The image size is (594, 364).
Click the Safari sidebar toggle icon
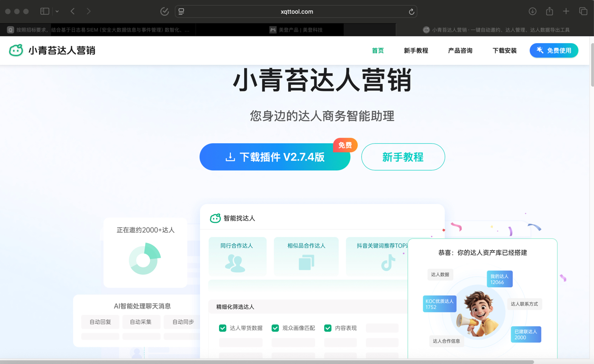(x=45, y=11)
